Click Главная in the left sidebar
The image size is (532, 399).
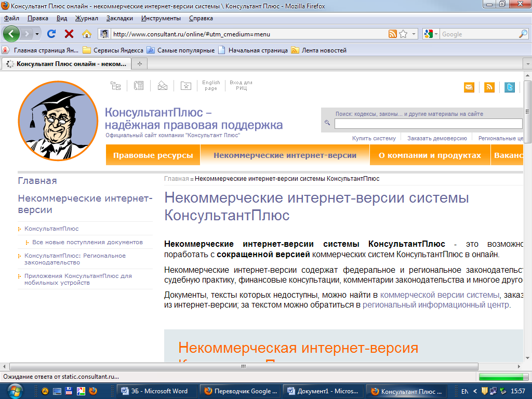37,181
